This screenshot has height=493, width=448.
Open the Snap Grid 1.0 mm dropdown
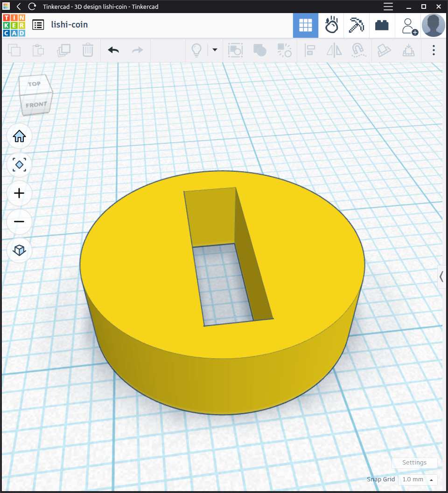coord(419,479)
